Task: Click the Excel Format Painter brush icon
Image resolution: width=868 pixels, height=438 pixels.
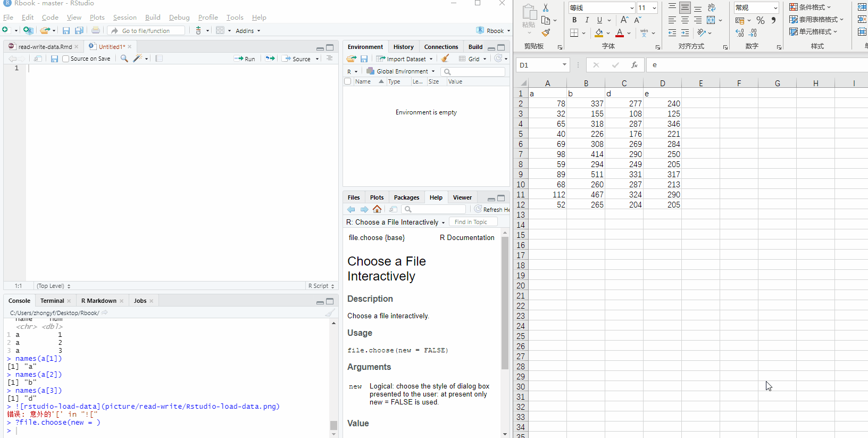Action: pos(546,33)
